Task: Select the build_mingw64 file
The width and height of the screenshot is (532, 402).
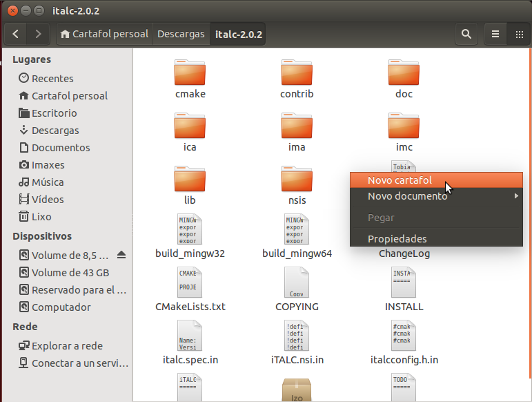Action: [x=297, y=236]
